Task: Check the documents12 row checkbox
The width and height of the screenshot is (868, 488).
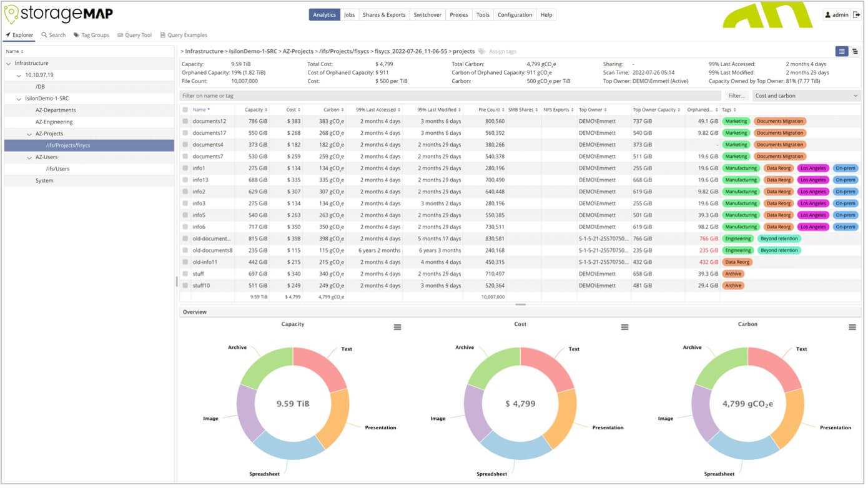Action: [185, 121]
